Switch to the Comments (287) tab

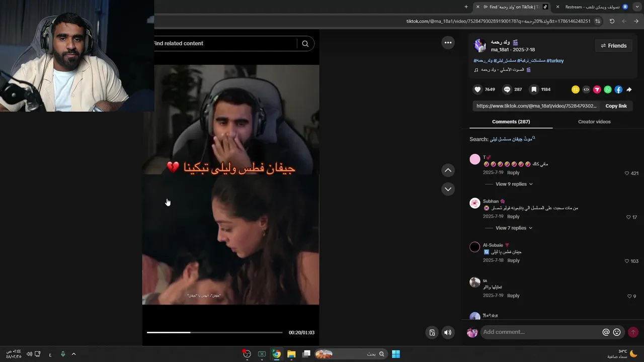pyautogui.click(x=511, y=122)
